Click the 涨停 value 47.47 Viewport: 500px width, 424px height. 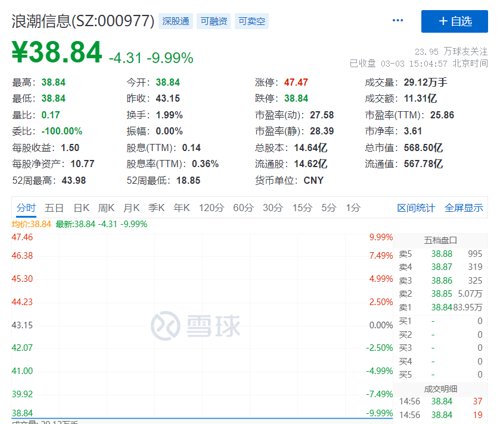pyautogui.click(x=296, y=82)
